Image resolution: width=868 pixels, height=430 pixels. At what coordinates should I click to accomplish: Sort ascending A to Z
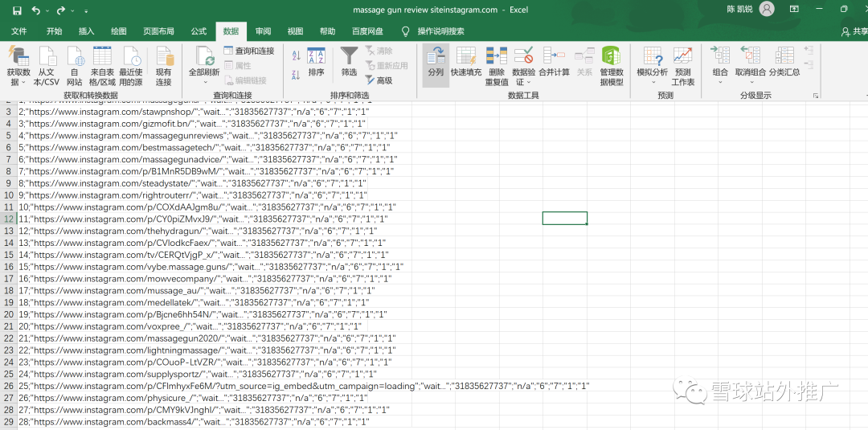296,56
